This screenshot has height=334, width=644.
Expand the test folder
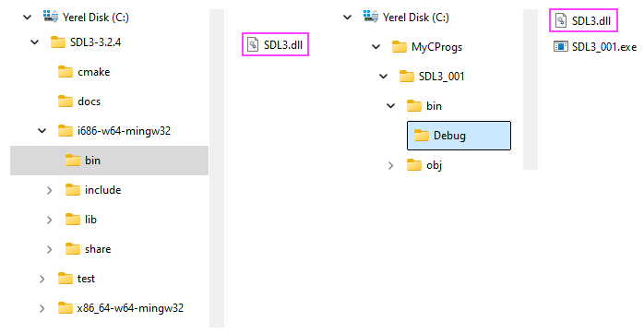42,279
